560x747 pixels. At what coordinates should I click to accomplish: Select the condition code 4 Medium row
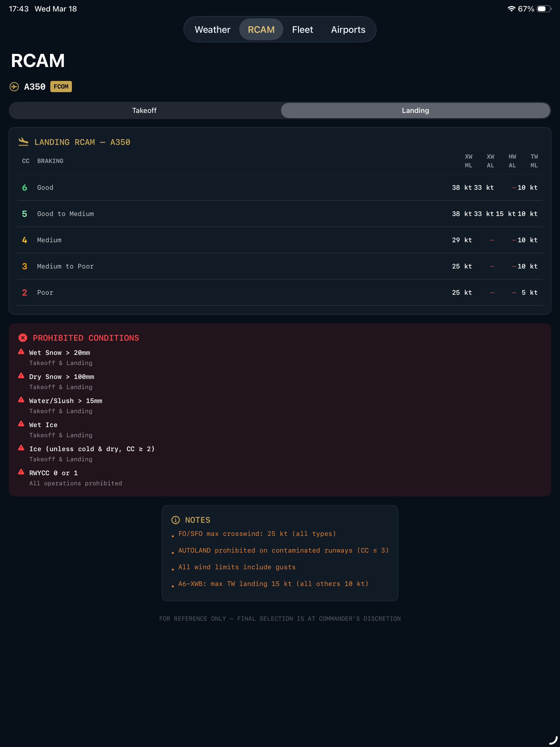click(280, 240)
